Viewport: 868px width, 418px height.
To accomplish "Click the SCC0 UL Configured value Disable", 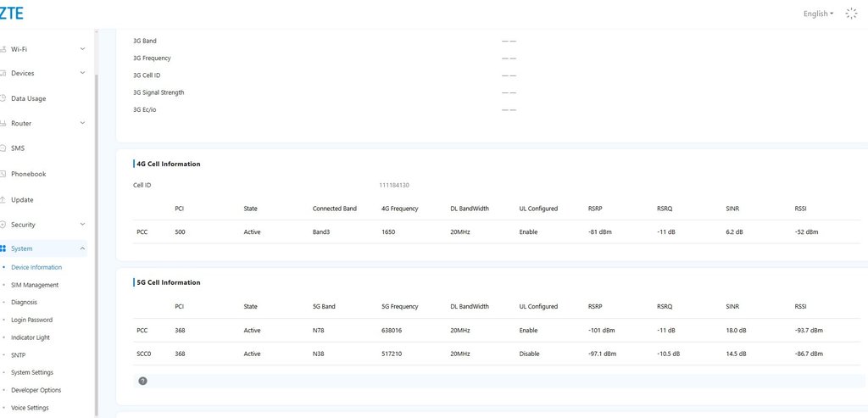I will (x=529, y=354).
